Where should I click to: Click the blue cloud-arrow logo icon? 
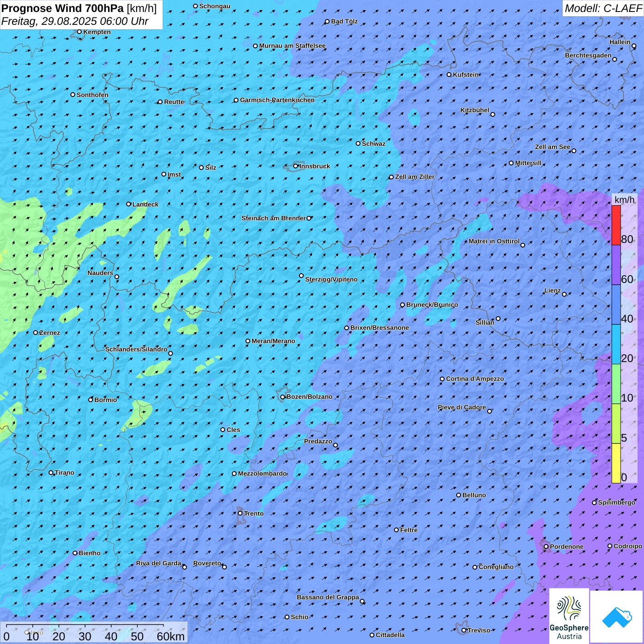(x=616, y=617)
